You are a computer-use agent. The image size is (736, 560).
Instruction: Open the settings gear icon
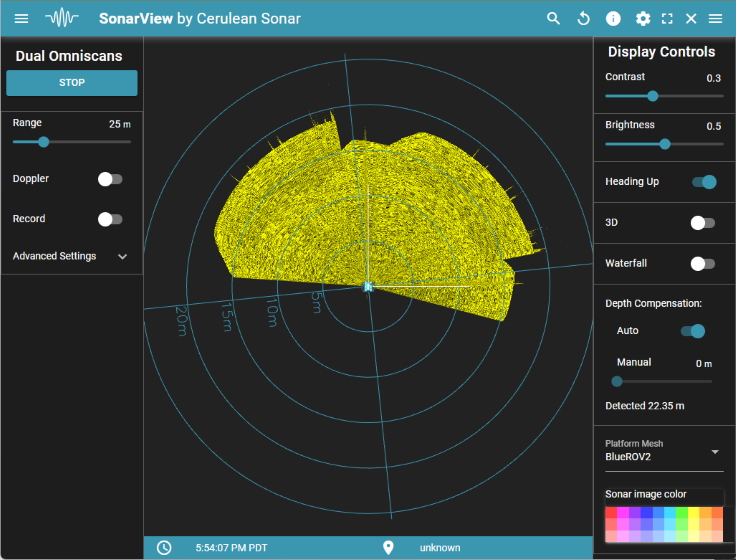pos(643,18)
